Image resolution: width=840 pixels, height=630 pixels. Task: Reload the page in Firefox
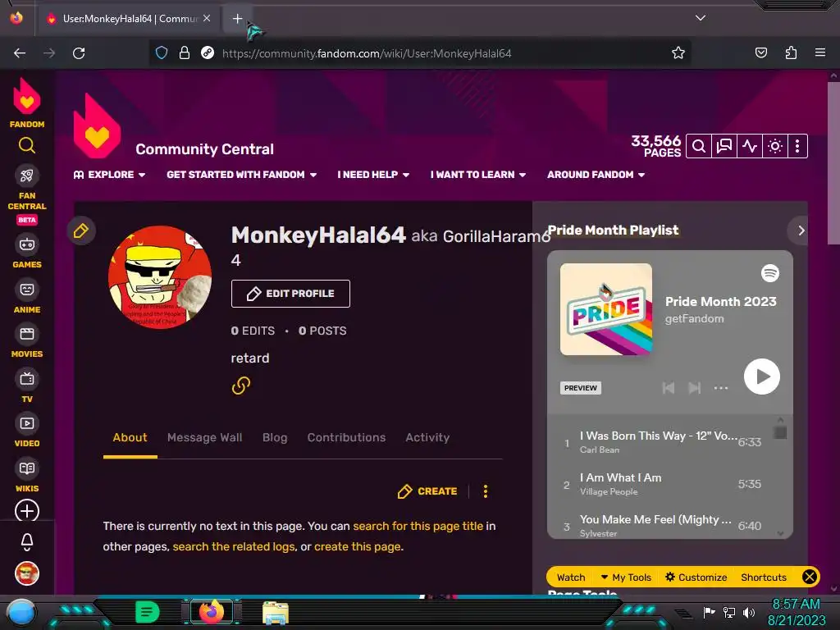79,53
